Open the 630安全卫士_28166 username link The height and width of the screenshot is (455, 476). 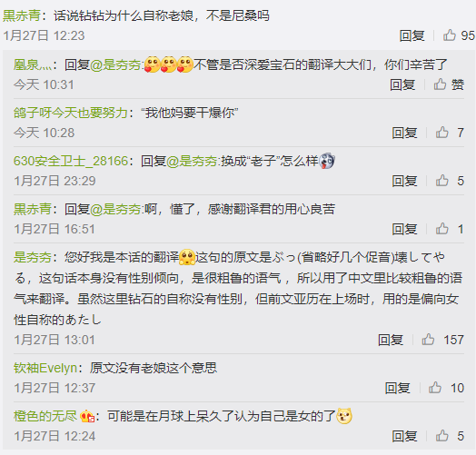71,161
